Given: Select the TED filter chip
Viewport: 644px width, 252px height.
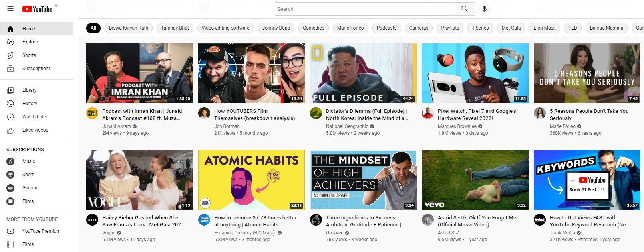Looking at the screenshot, I should tap(572, 28).
